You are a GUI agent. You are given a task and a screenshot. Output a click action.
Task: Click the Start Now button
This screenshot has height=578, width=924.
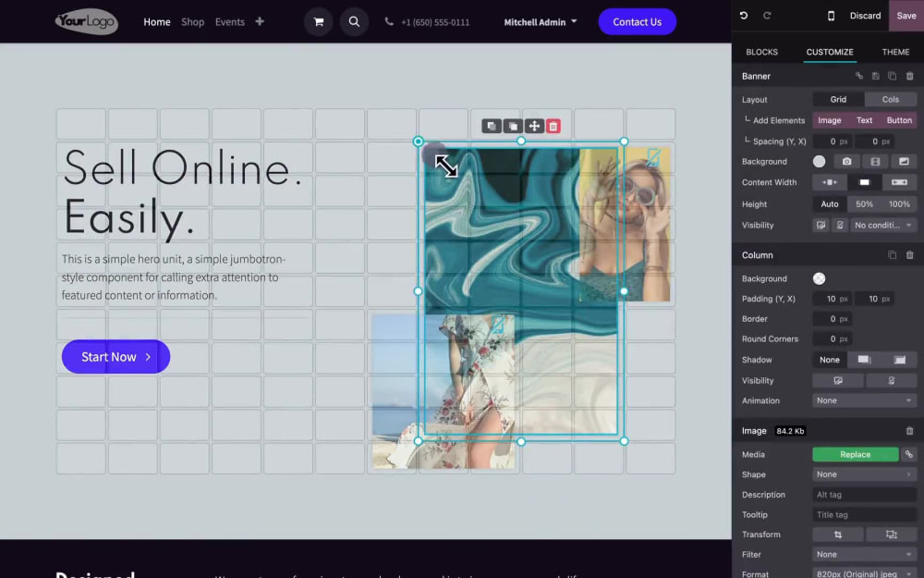coord(116,357)
